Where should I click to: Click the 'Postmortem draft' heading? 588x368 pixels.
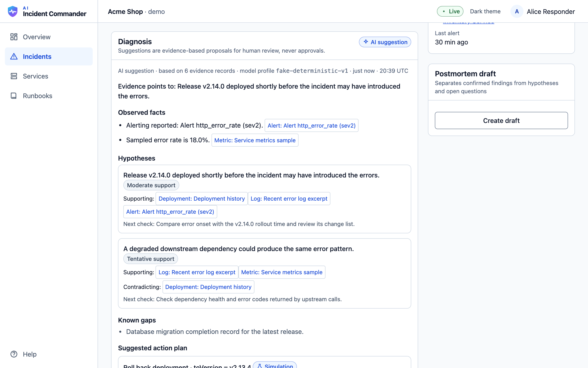(x=465, y=74)
